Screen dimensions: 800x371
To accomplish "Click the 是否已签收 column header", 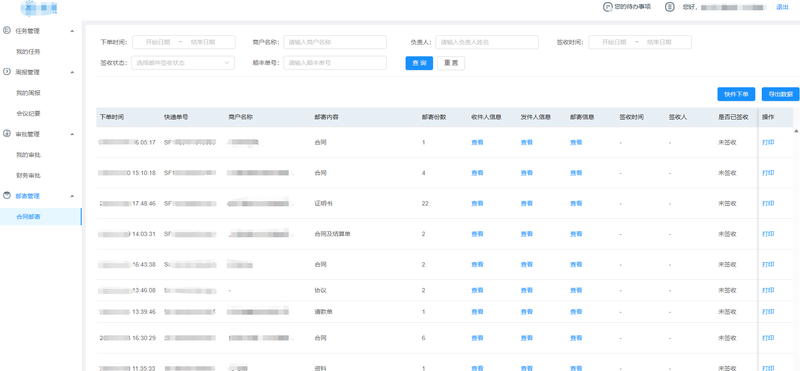I will tap(733, 117).
